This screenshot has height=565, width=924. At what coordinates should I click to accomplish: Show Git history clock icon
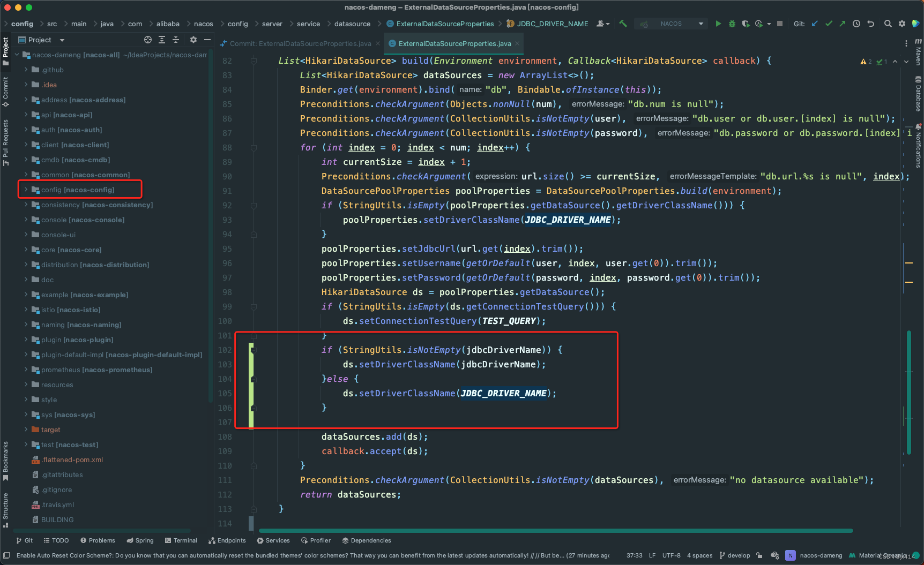pos(856,24)
